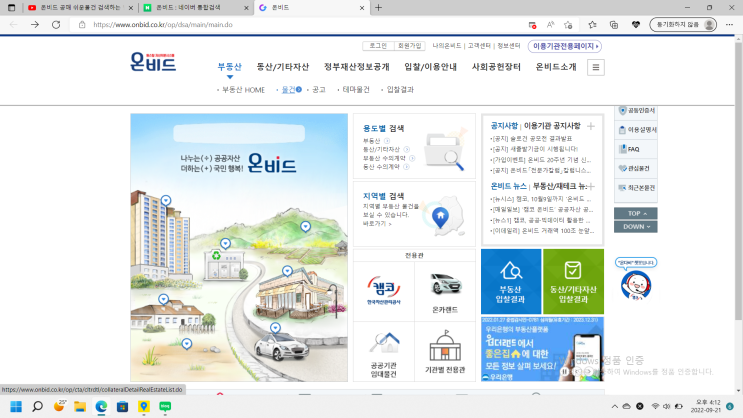Open the 기관별 전용관 building tile

tap(445, 352)
